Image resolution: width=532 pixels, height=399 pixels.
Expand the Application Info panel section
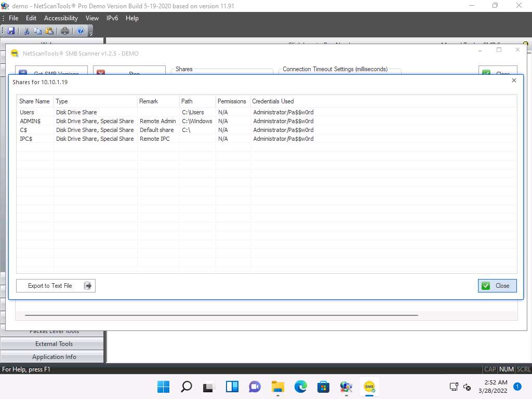54,357
